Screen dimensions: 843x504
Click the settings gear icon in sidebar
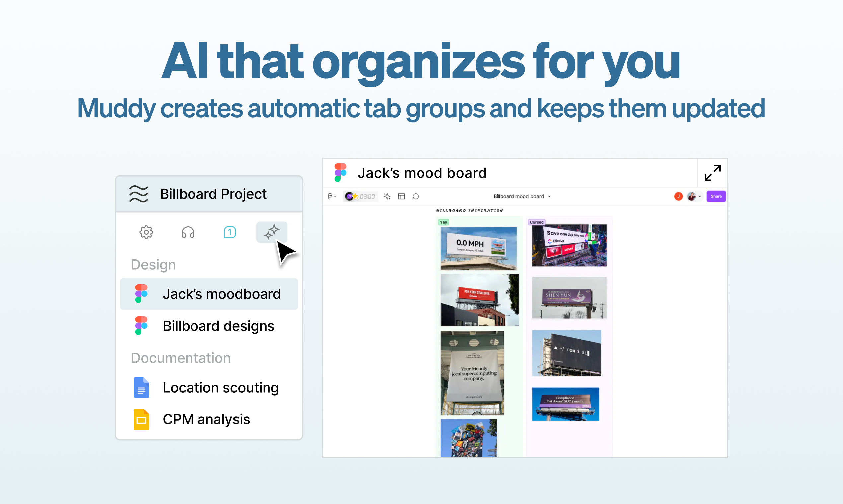coord(146,233)
